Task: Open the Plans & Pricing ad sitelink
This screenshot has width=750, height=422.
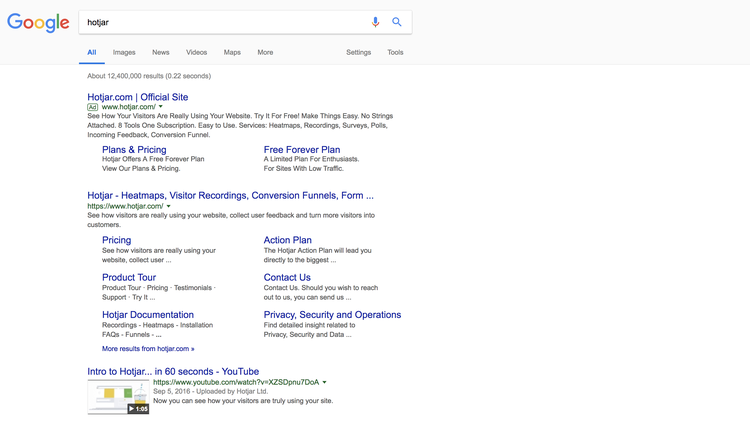Action: (134, 150)
